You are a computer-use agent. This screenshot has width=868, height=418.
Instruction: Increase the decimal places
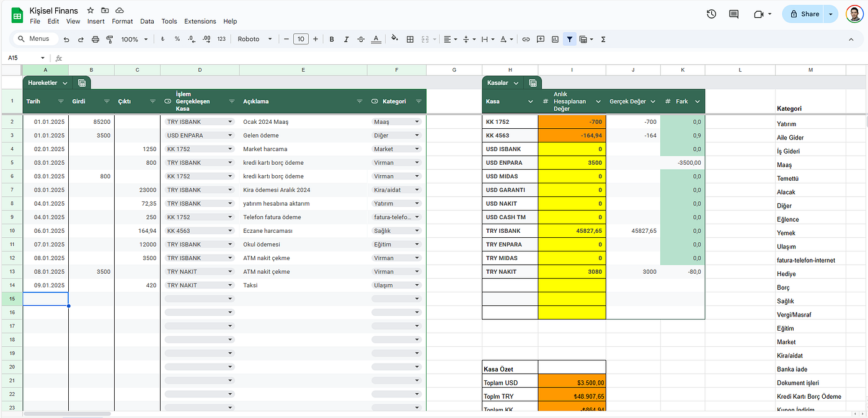tap(206, 39)
